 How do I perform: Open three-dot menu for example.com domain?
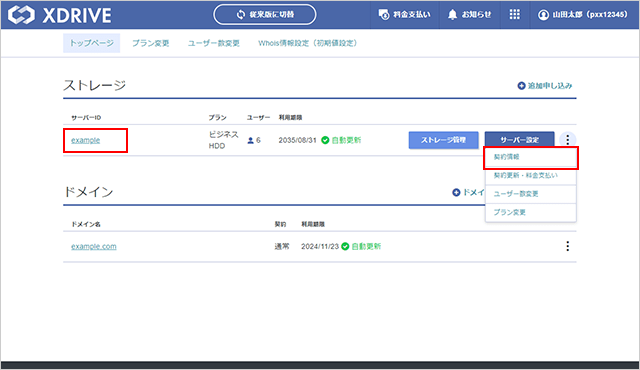pyautogui.click(x=567, y=246)
